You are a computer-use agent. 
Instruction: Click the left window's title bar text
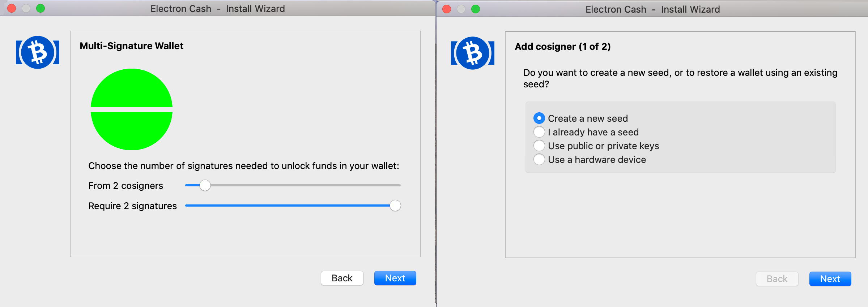click(218, 9)
